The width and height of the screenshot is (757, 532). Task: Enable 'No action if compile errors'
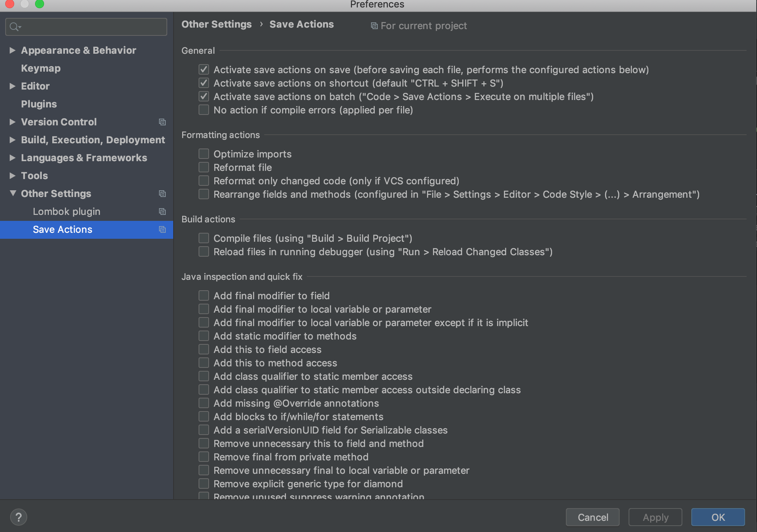(x=203, y=110)
